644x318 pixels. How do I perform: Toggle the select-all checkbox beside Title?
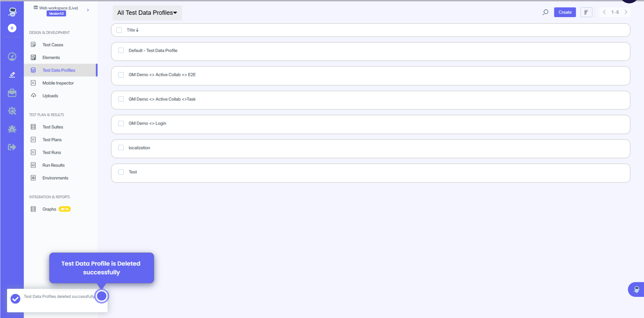click(119, 30)
